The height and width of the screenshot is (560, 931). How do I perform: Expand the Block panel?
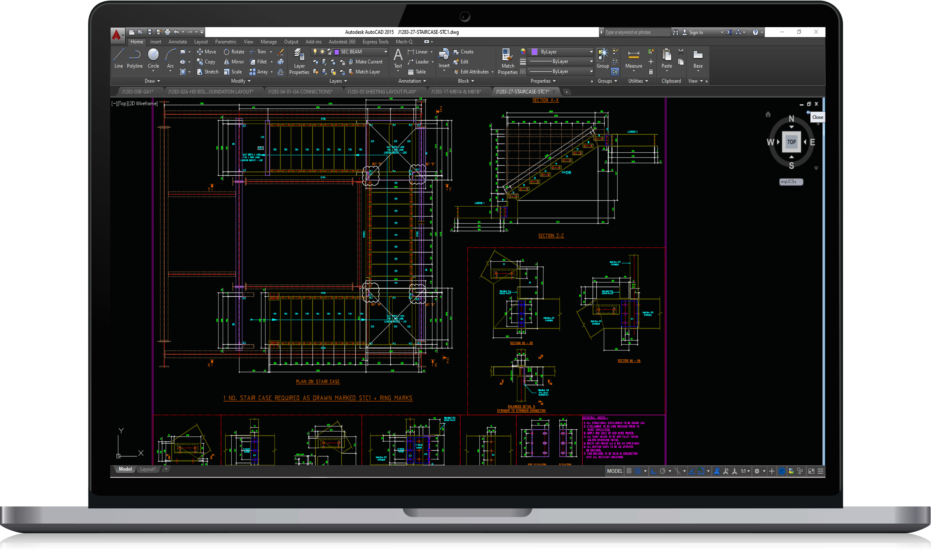(x=466, y=81)
